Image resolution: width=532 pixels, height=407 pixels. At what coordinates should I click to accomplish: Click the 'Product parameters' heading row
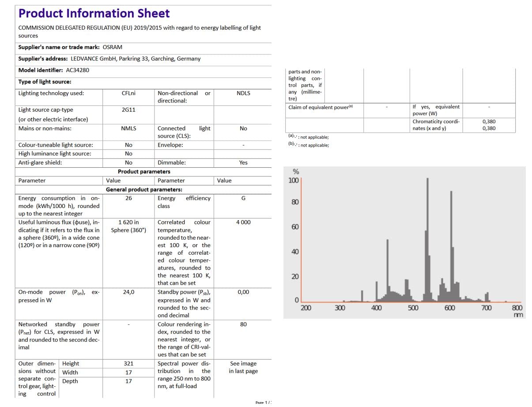tap(144, 172)
